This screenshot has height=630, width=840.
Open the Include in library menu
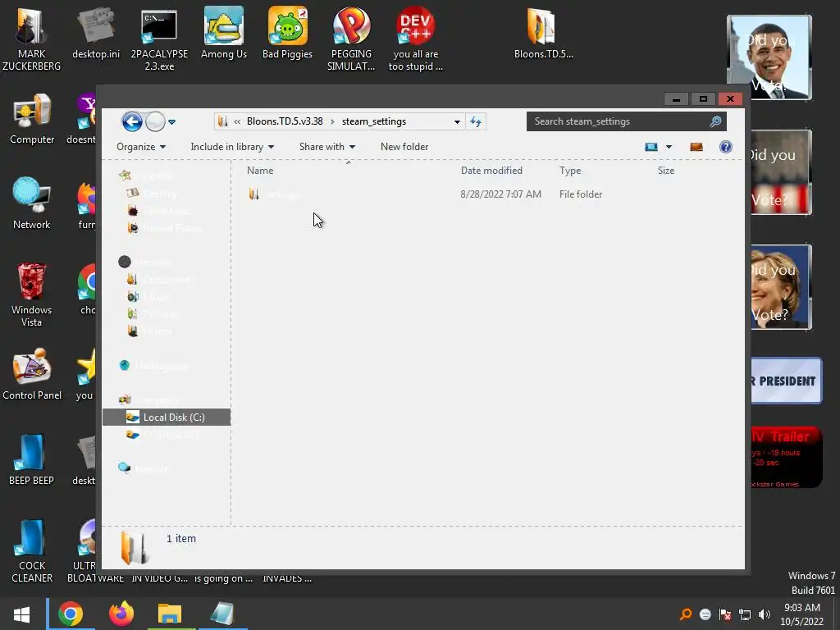(x=232, y=147)
